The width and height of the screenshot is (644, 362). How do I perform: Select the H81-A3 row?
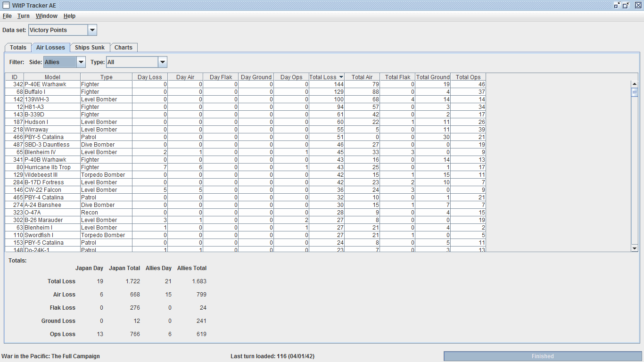(x=245, y=107)
